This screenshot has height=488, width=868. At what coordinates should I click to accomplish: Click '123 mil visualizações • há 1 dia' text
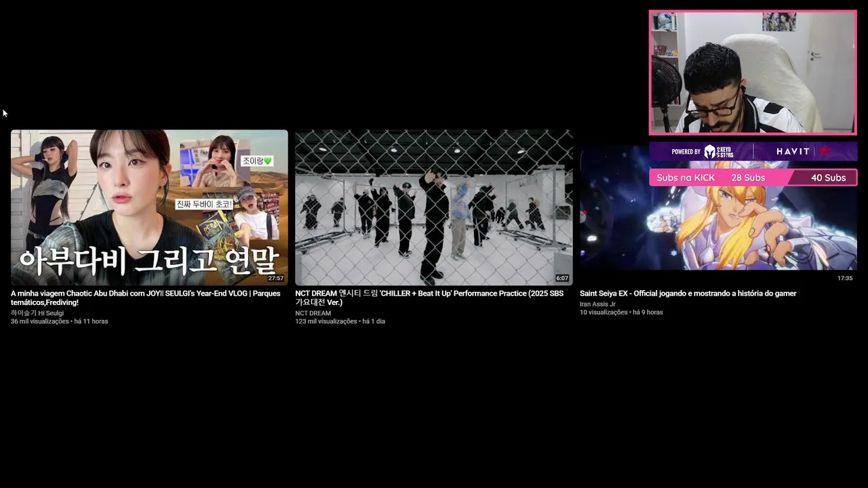[x=340, y=321]
